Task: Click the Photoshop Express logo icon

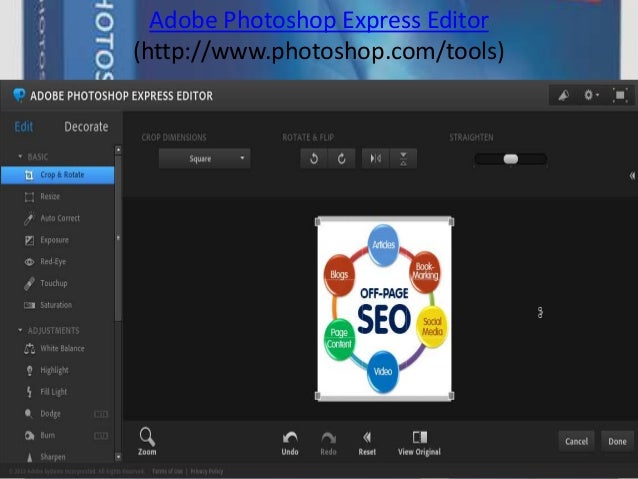Action: pos(19,95)
